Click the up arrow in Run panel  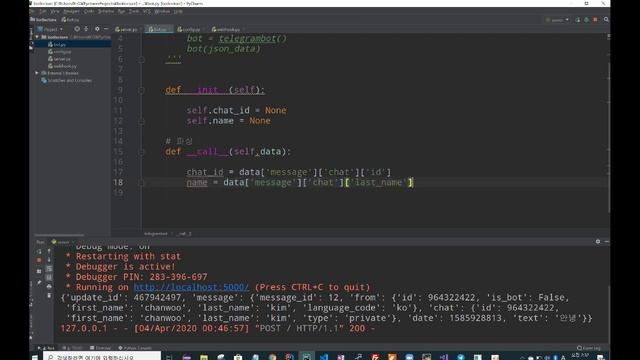(49, 251)
